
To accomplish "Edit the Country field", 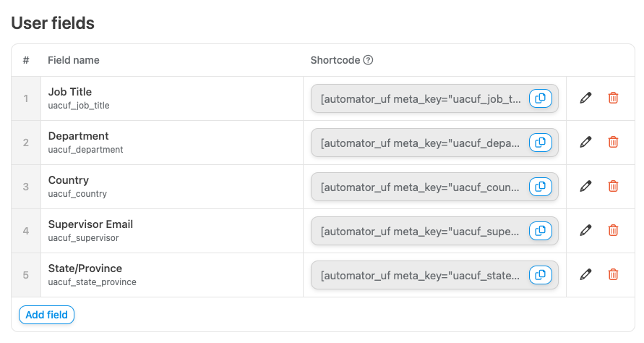I will [585, 187].
